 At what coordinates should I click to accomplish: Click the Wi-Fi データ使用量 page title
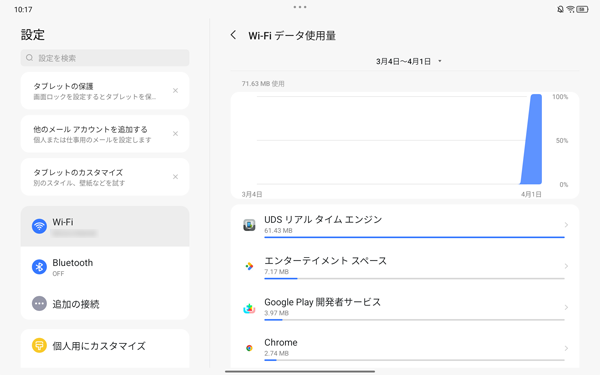coord(292,36)
